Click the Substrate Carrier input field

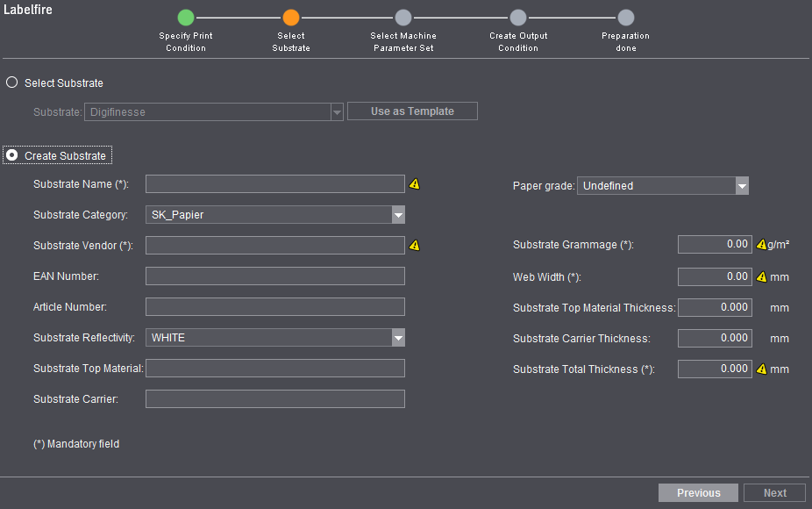(x=275, y=399)
